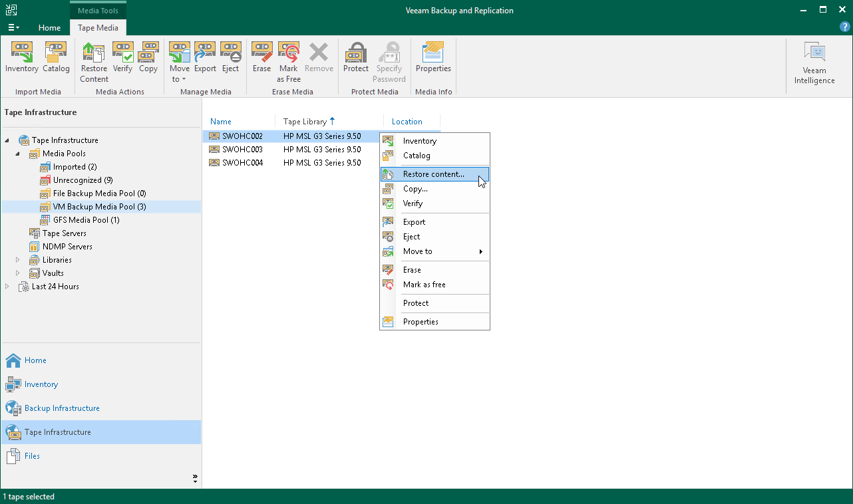853x504 pixels.
Task: Expand the Vaults tree node
Action: [18, 273]
